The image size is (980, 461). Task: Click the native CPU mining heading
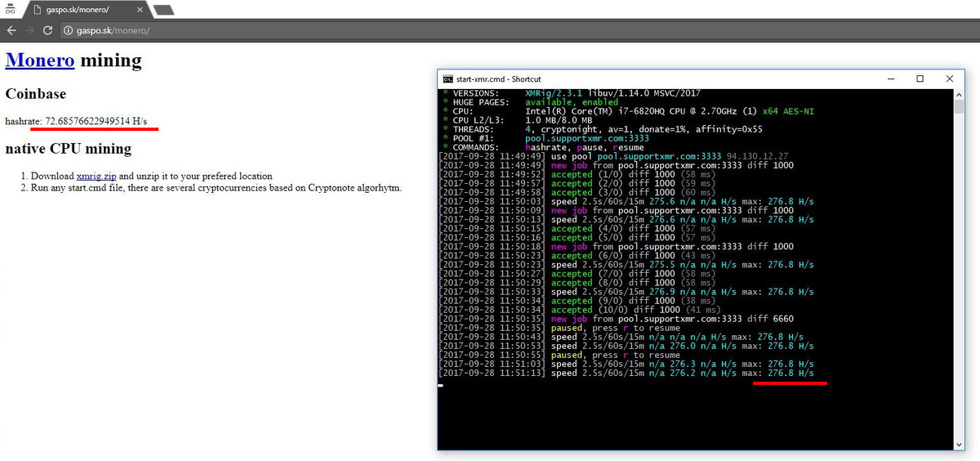[69, 148]
